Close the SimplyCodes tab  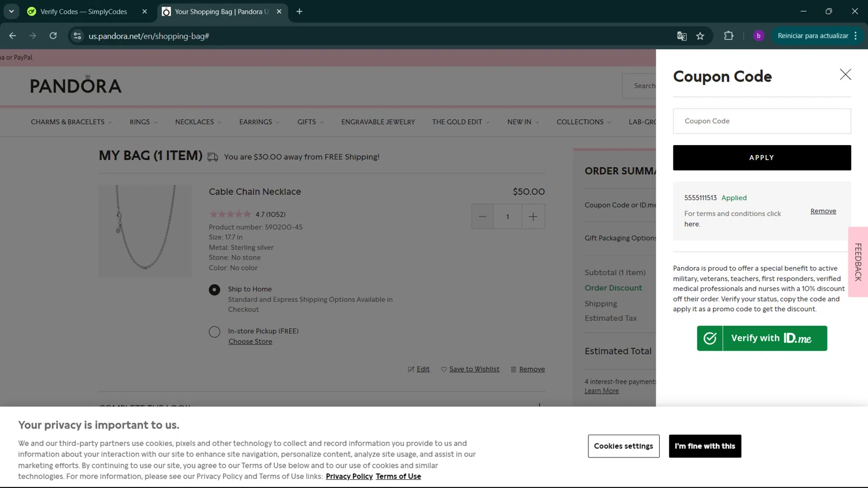(x=145, y=12)
